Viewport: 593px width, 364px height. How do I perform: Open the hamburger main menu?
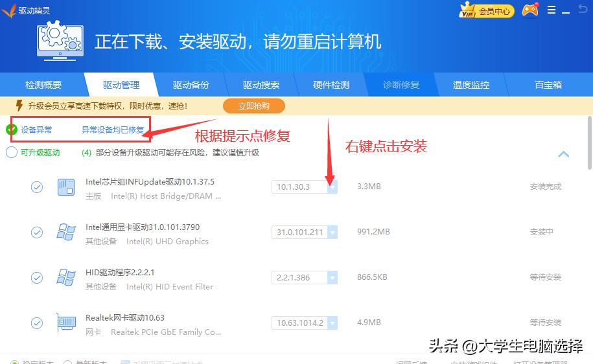coord(552,10)
